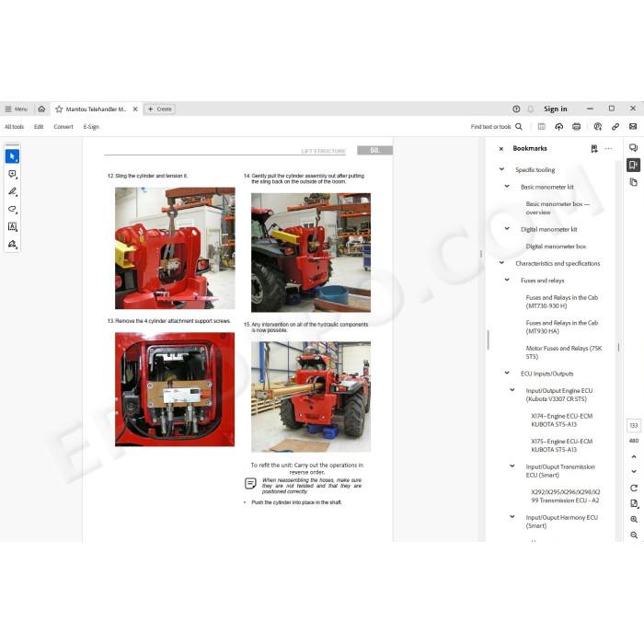The width and height of the screenshot is (644, 644).
Task: Open Digital manometer box bookmark
Action: pyautogui.click(x=556, y=247)
